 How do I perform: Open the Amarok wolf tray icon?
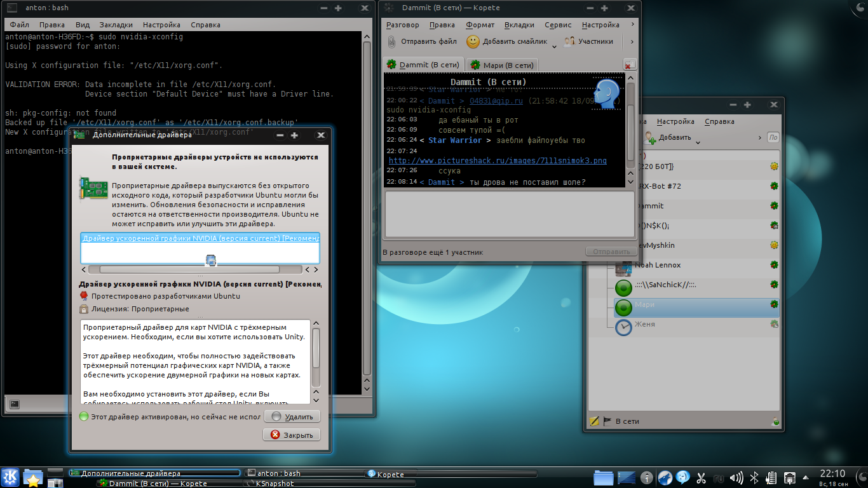(x=665, y=478)
